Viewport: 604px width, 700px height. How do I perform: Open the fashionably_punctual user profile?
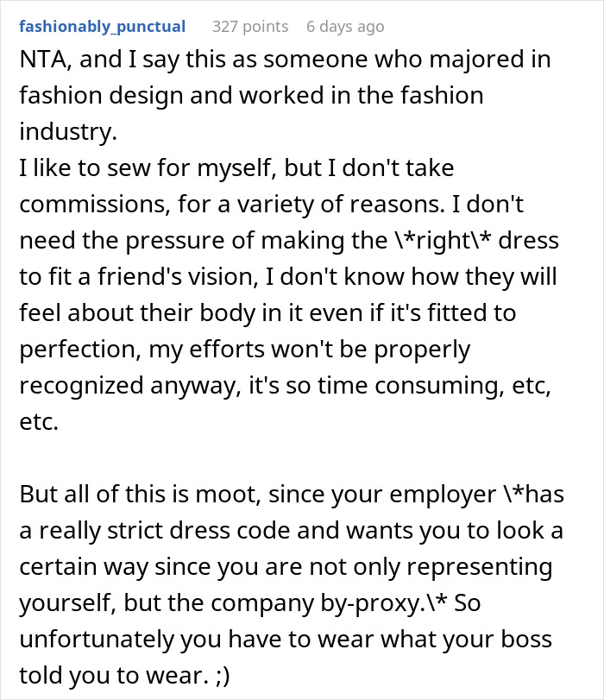[102, 27]
